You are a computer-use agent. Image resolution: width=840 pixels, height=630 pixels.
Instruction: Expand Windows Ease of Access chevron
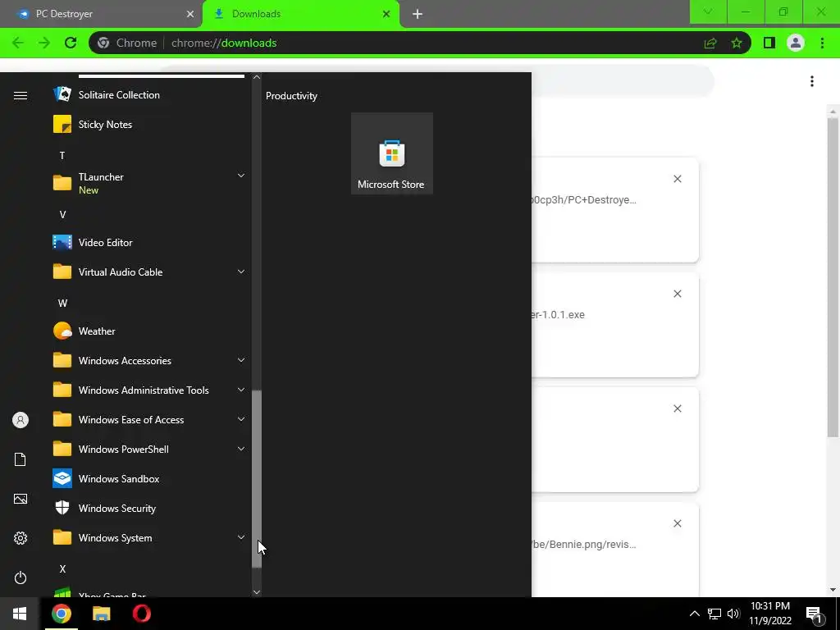[241, 419]
